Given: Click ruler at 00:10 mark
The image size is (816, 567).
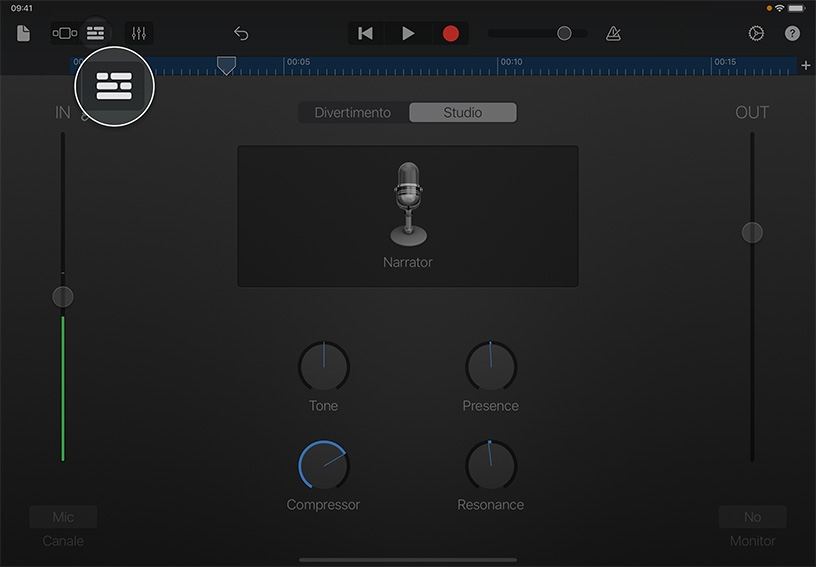Looking at the screenshot, I should coord(512,61).
